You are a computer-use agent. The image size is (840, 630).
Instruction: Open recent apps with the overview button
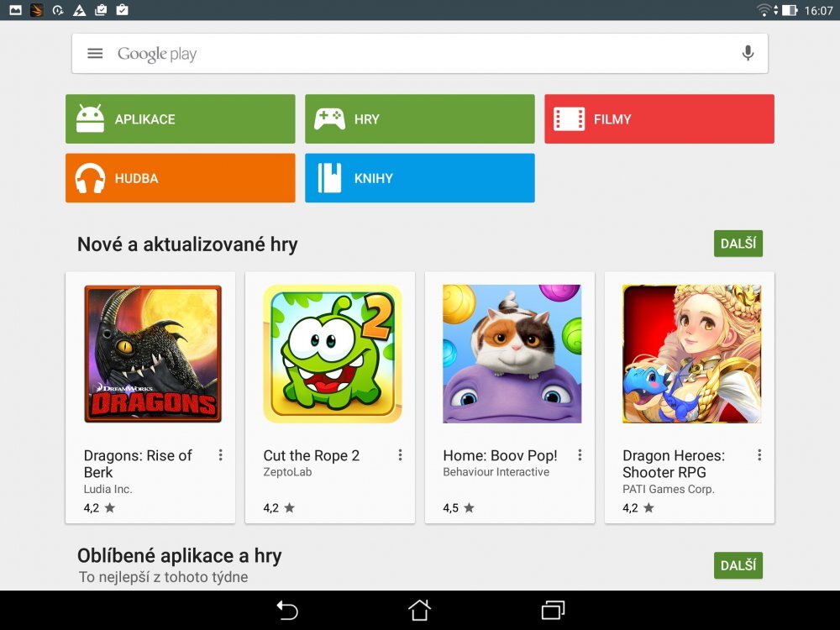552,610
